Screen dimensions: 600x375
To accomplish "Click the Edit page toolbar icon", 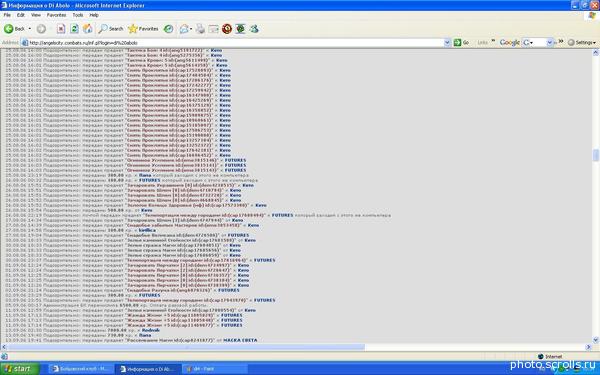I will pos(214,29).
